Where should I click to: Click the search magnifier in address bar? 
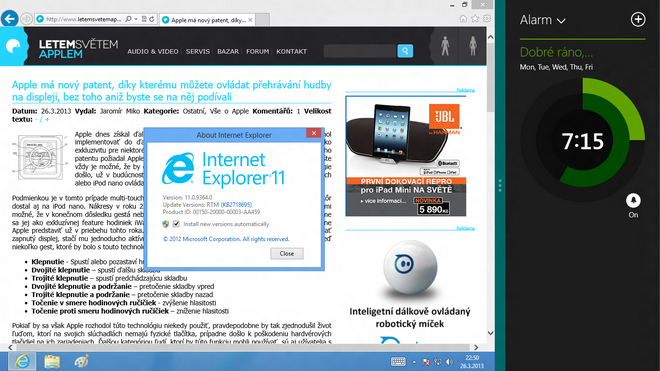click(128, 19)
